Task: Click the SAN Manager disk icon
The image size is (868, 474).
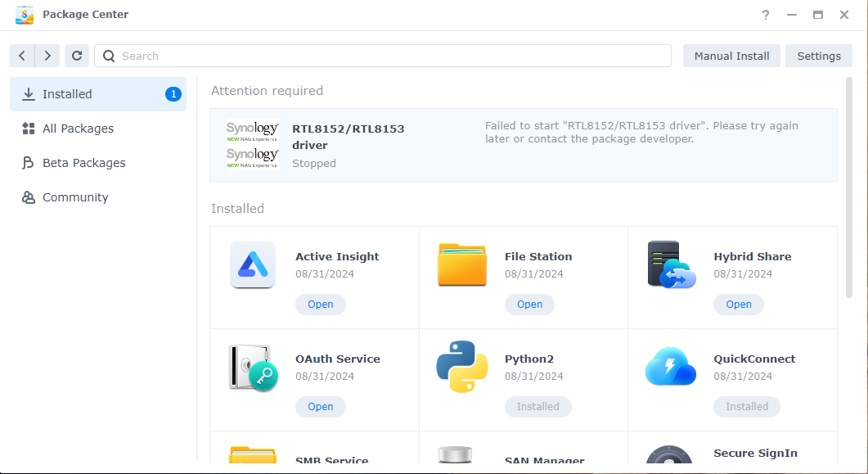Action: coord(455,454)
